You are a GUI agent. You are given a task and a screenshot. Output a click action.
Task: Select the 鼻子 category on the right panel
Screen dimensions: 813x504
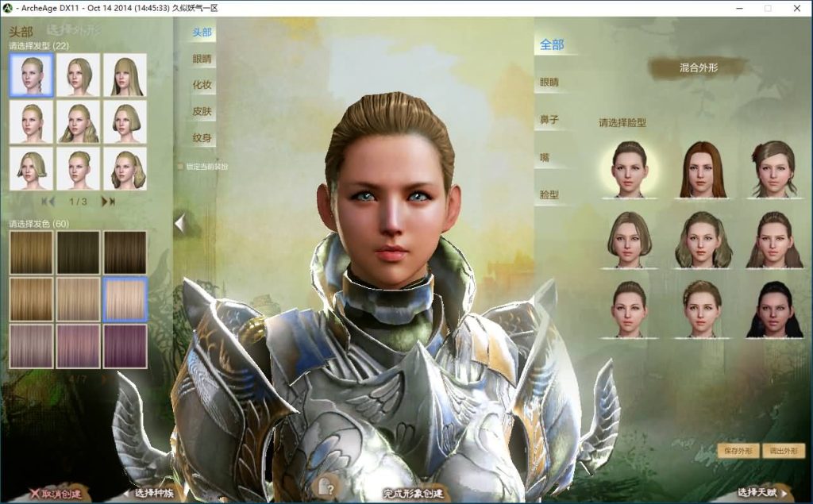549,119
